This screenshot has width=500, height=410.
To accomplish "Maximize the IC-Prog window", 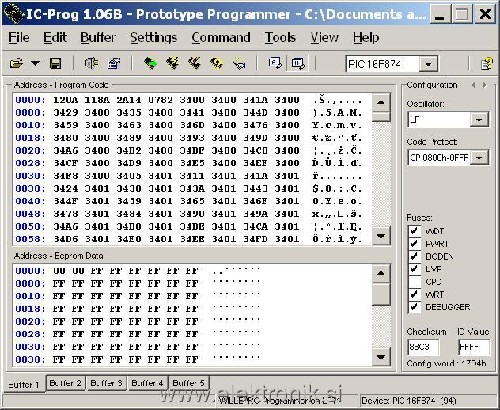I will [462, 15].
